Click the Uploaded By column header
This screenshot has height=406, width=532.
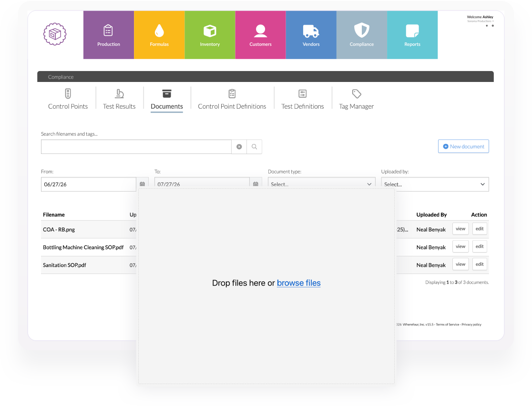pos(431,215)
